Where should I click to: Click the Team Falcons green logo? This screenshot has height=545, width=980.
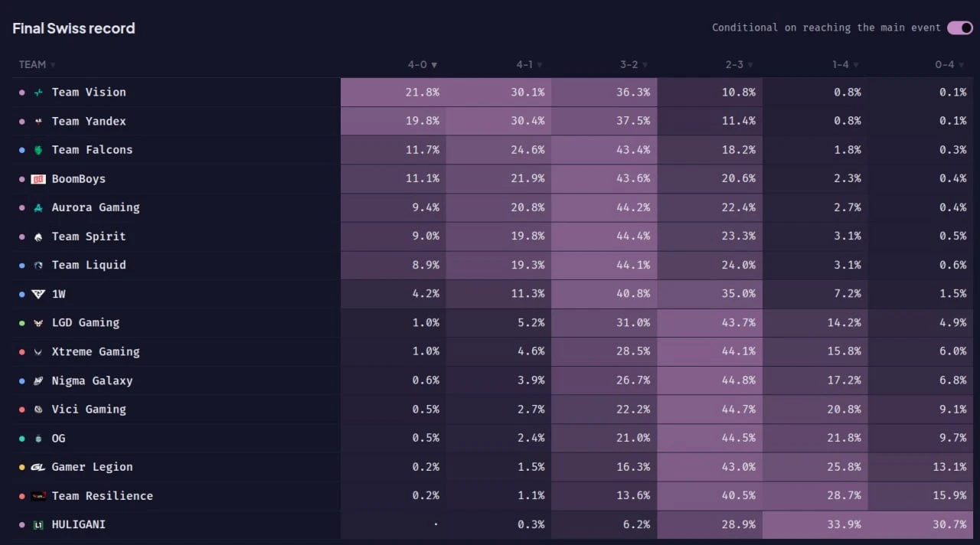coord(38,150)
